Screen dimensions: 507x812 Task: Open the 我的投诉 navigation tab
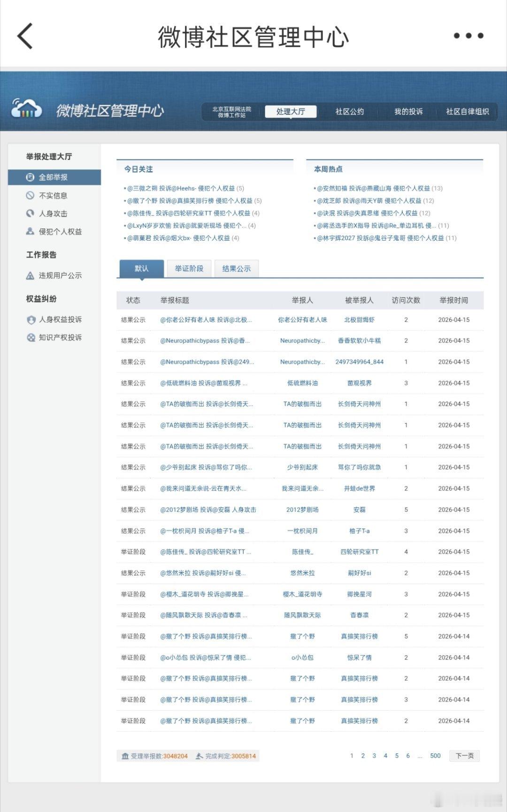click(x=408, y=112)
